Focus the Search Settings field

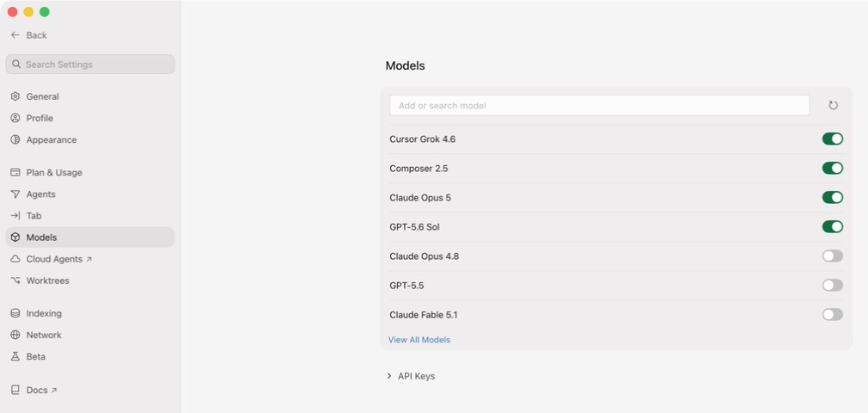click(x=90, y=65)
